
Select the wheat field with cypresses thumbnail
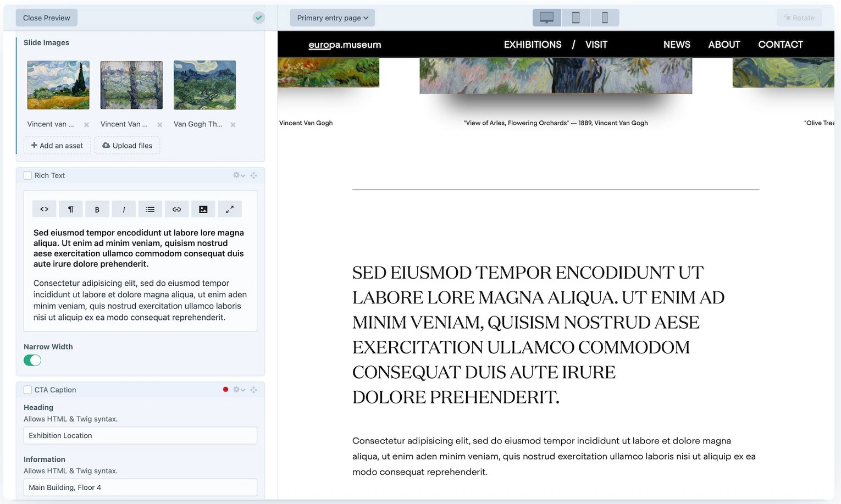tap(58, 85)
